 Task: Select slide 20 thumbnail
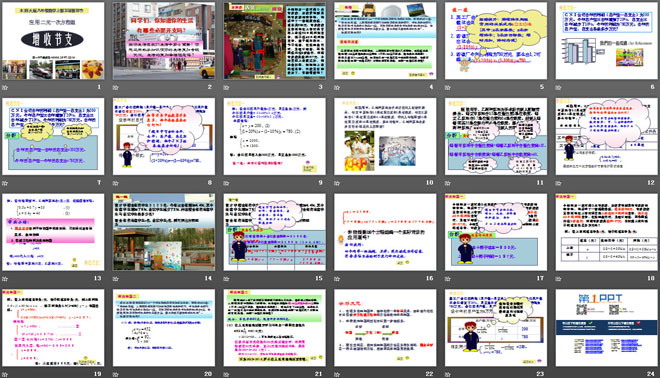164,327
